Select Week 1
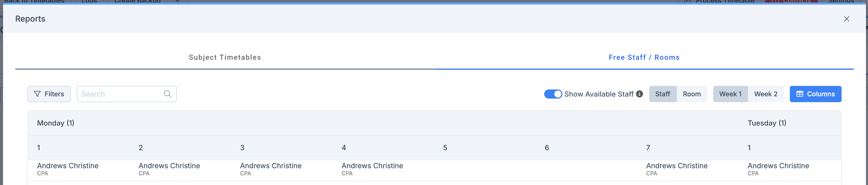The height and width of the screenshot is (185, 868). (x=730, y=94)
